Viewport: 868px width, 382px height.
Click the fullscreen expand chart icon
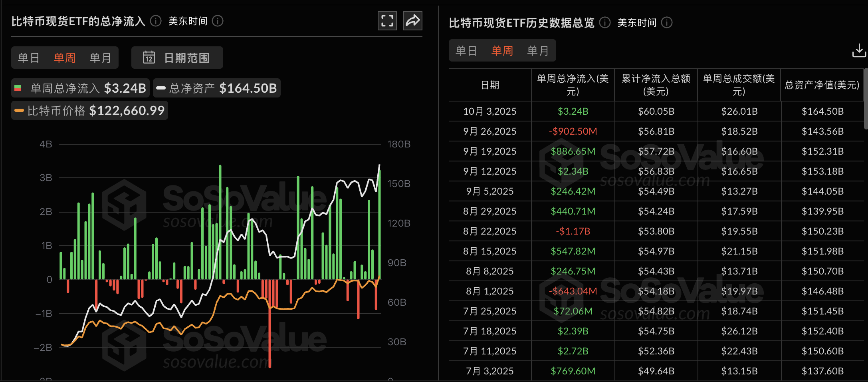click(x=387, y=21)
